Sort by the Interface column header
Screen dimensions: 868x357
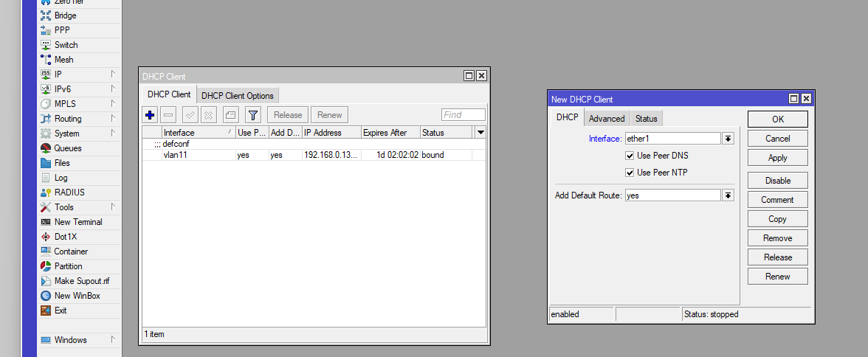198,133
